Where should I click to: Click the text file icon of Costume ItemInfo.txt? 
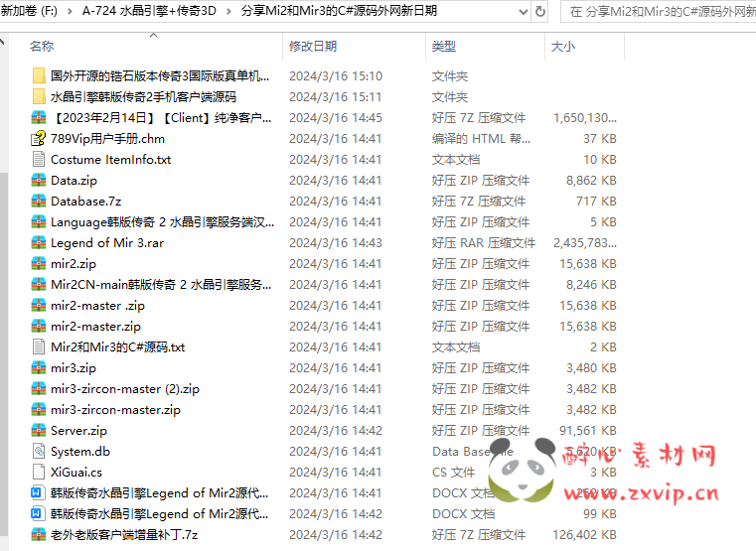tap(39, 160)
